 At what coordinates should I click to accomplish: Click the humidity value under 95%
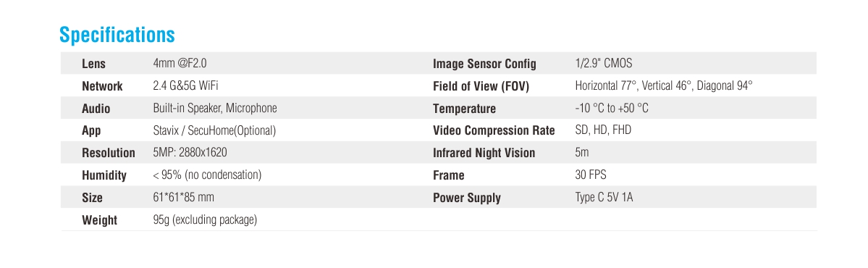coord(207,175)
